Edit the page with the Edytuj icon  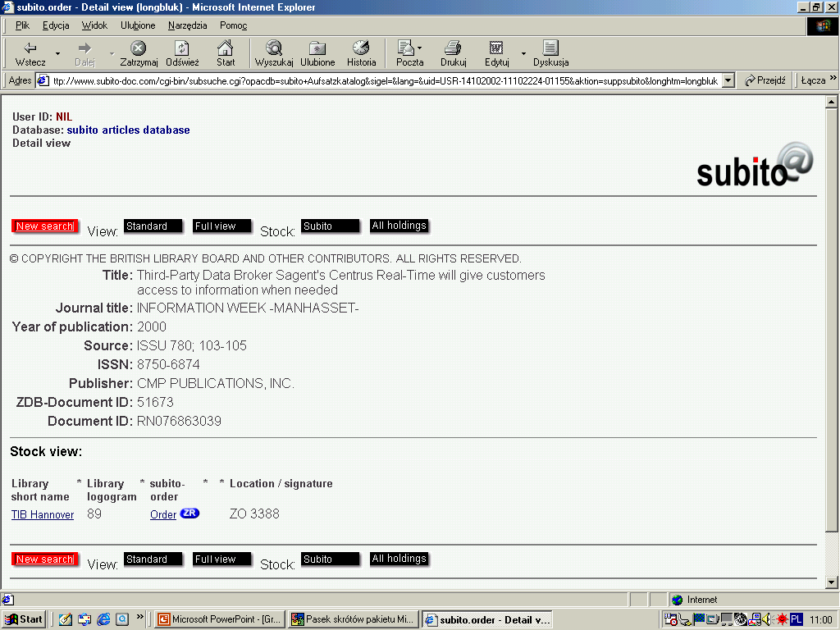[496, 48]
